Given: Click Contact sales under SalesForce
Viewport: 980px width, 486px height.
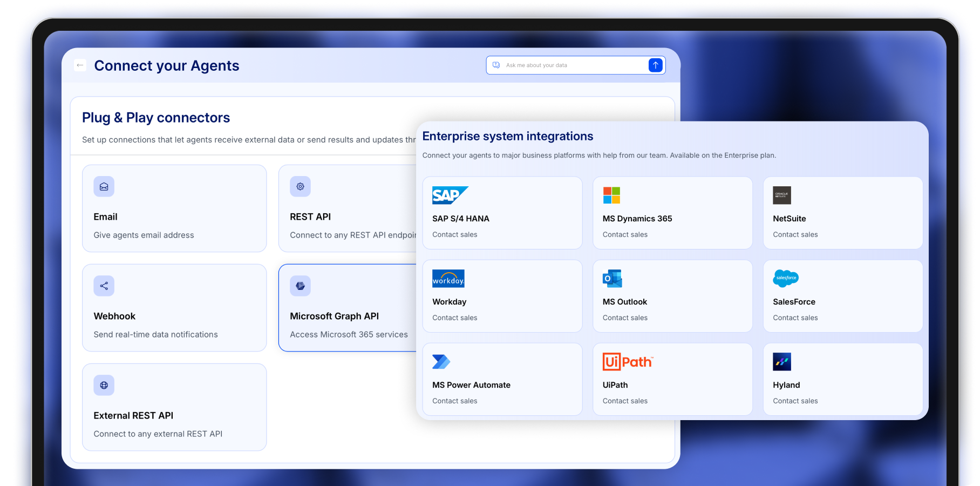Looking at the screenshot, I should [795, 318].
